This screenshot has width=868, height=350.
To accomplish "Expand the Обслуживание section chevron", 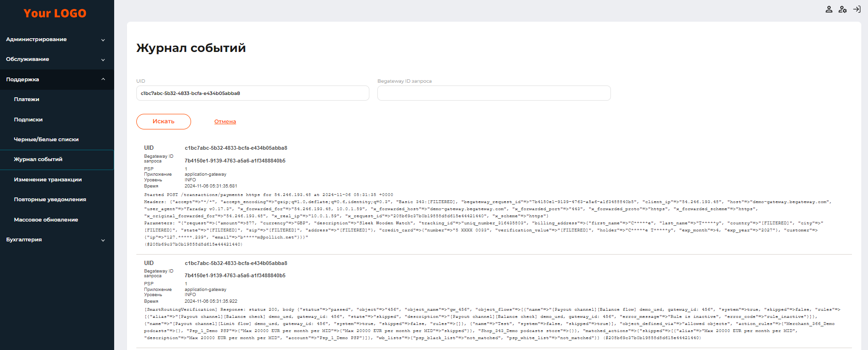I will point(103,60).
